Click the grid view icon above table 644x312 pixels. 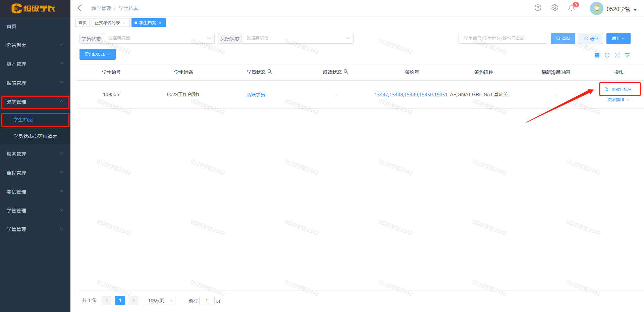[x=597, y=55]
